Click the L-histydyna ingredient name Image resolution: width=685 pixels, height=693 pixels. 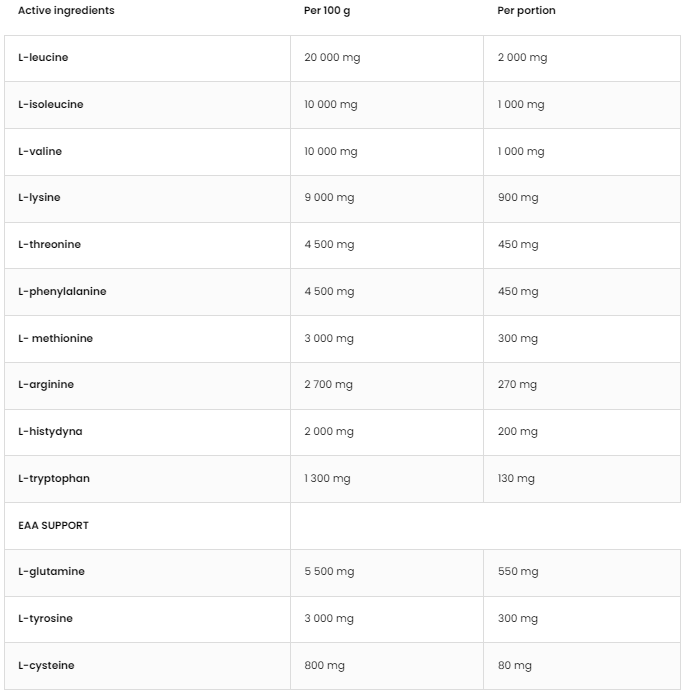tap(50, 432)
